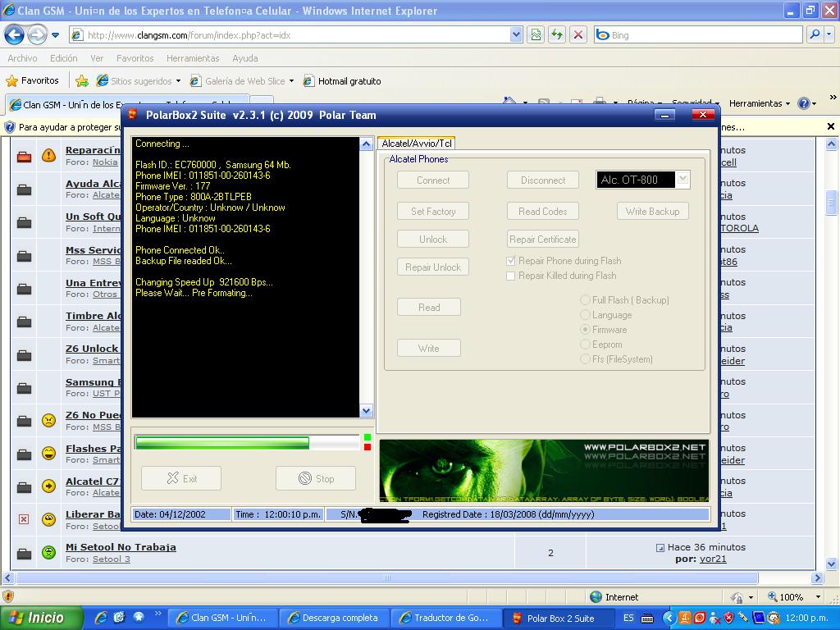Toggle Repair Phone during Flash checkbox
Screen dimensions: 840x630
[x=511, y=261]
